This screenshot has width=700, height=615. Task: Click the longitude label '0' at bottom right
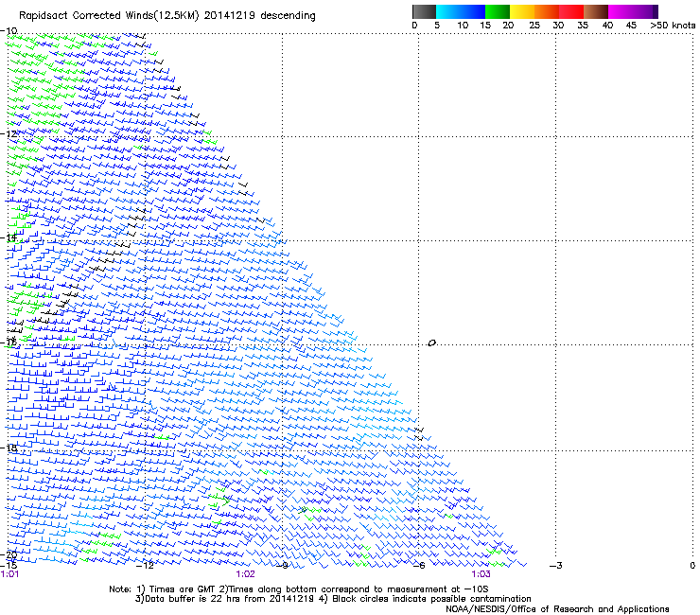(692, 566)
